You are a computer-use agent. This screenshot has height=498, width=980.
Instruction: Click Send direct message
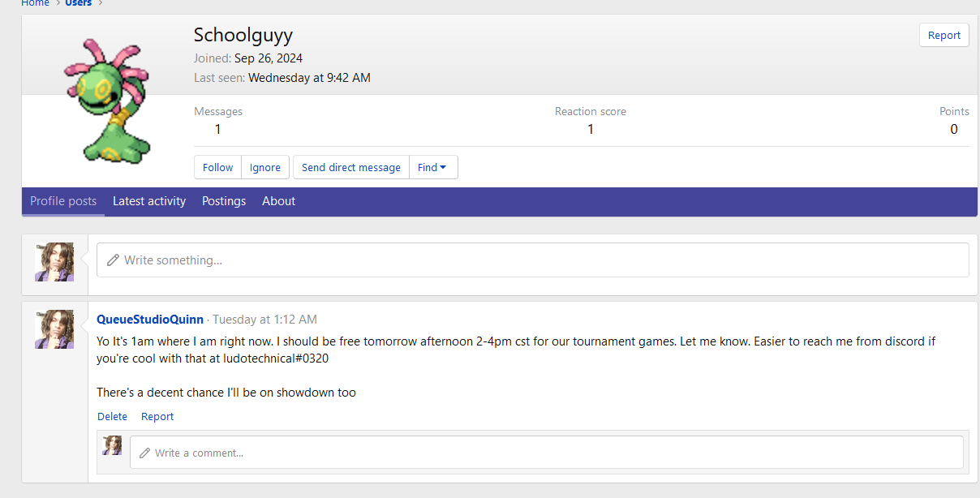[350, 167]
